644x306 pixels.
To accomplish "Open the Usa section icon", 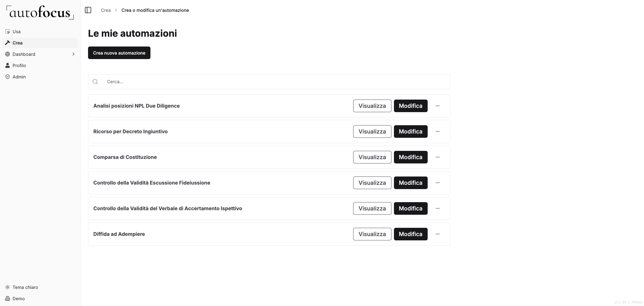I will point(8,32).
